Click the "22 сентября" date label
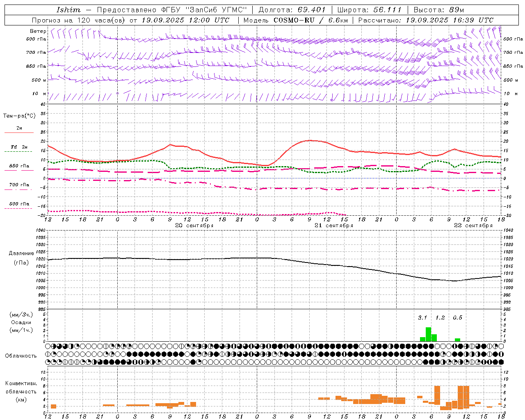The image size is (525, 420). [473, 226]
